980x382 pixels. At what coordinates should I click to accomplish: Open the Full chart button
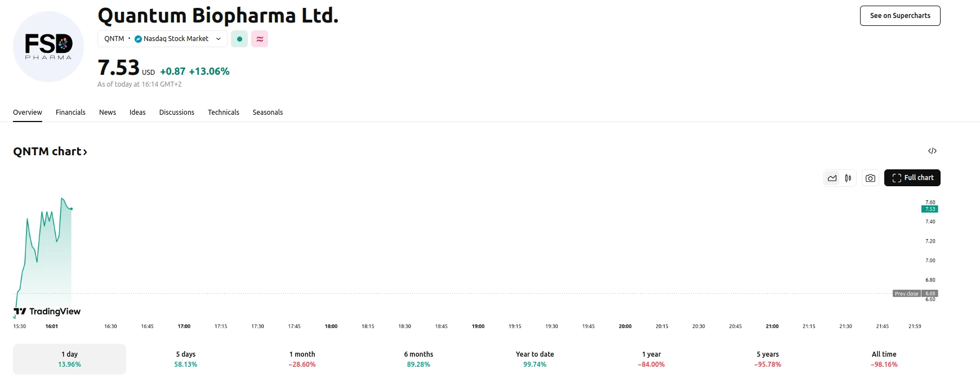[912, 178]
